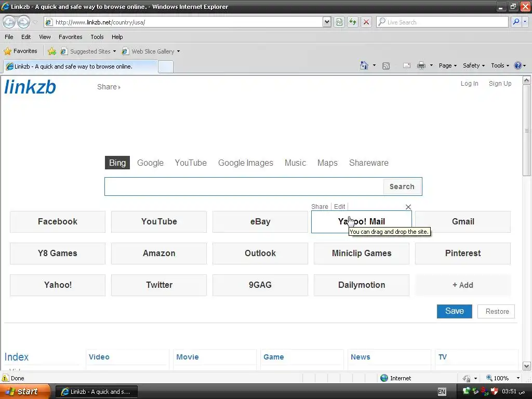Click into the main page search field
Screen dimensions: 532x399
point(244,187)
